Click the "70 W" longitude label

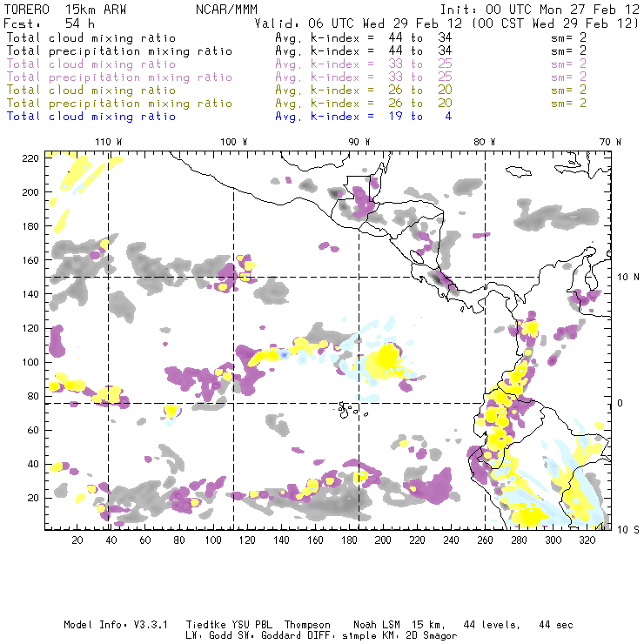[610, 142]
